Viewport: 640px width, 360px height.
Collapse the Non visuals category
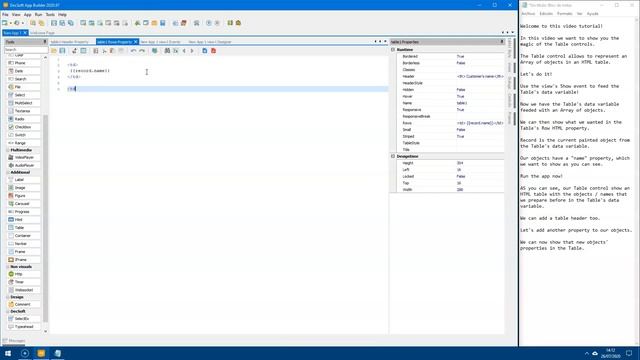(x=8, y=267)
